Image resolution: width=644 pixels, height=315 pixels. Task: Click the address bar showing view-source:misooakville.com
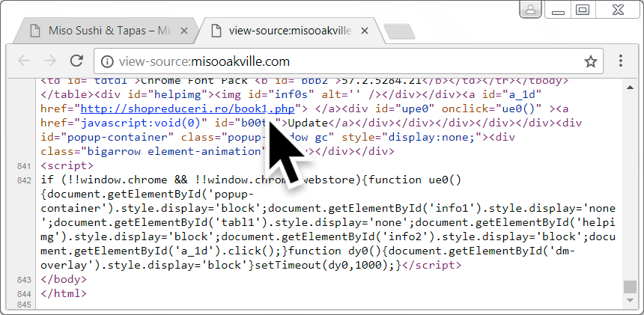pyautogui.click(x=349, y=61)
